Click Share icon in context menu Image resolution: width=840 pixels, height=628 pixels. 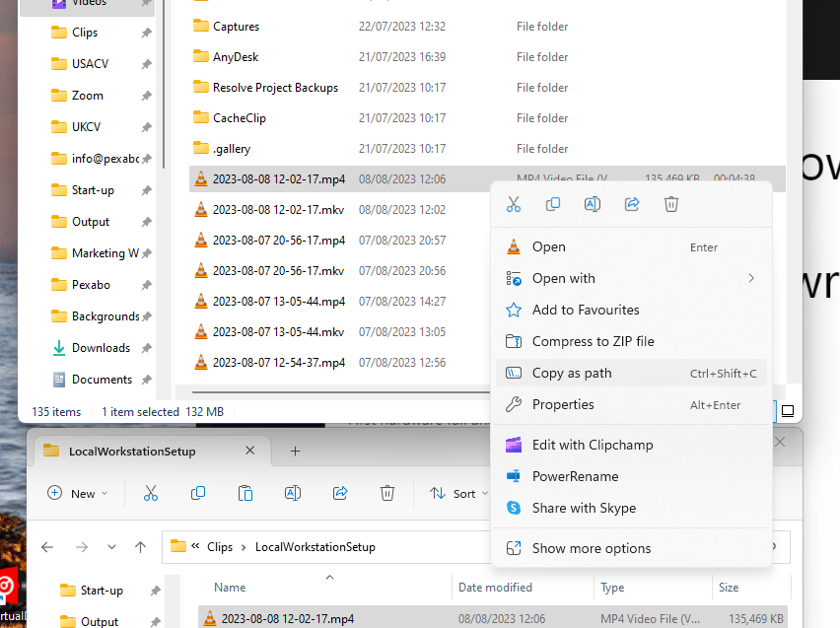click(x=632, y=204)
